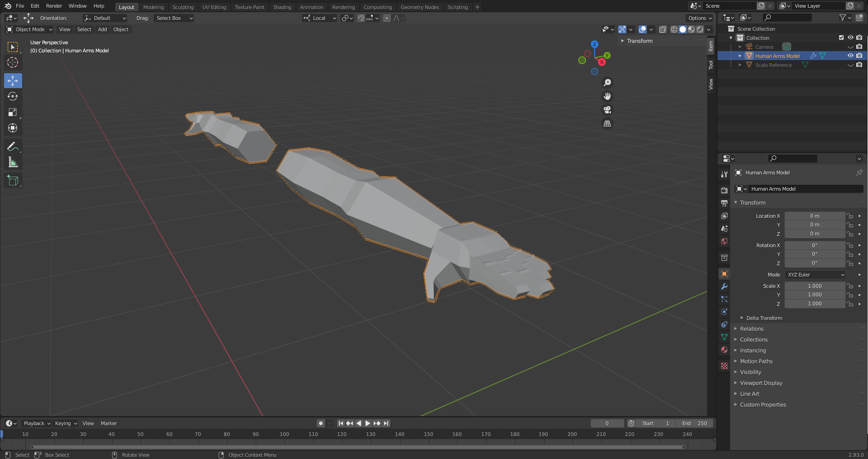Image resolution: width=868 pixels, height=459 pixels.
Task: Activate the Rotate tool
Action: coord(13,96)
